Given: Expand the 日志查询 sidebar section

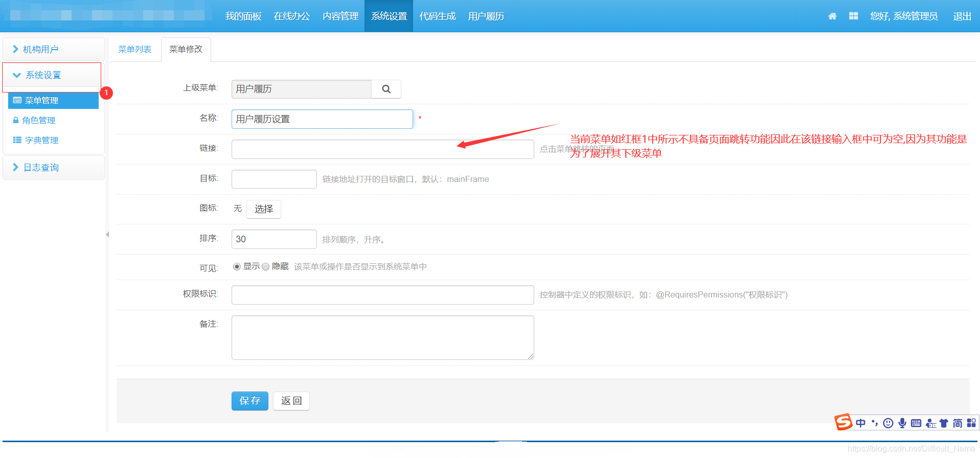Looking at the screenshot, I should tap(54, 168).
